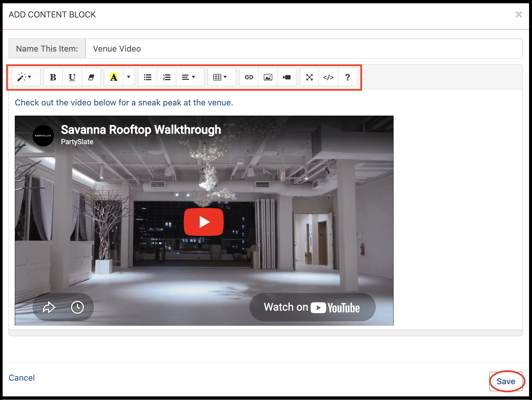Click the editor resize bar below the video
Screen dimensions: 532x400
click(266, 333)
